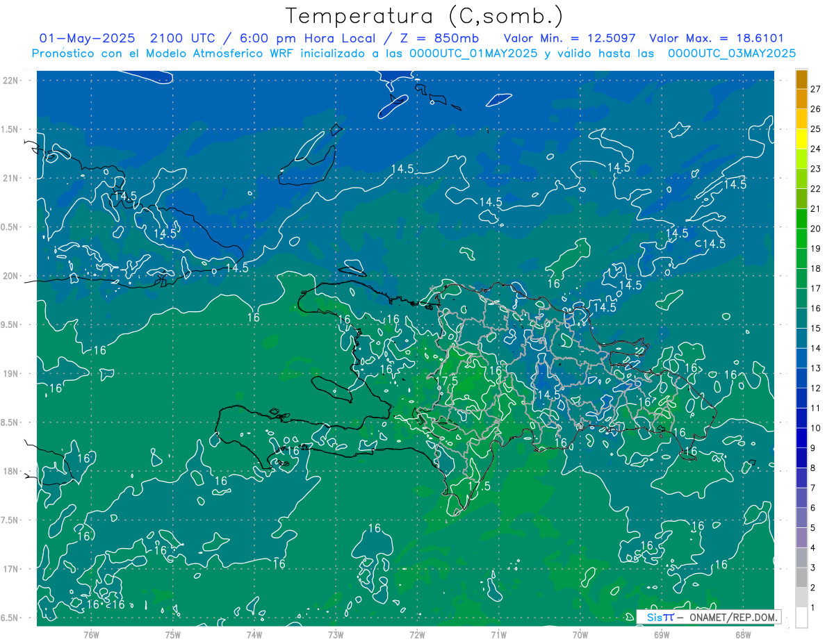Click the "0000UTC_03MAY2025" valid-until text

coord(732,53)
